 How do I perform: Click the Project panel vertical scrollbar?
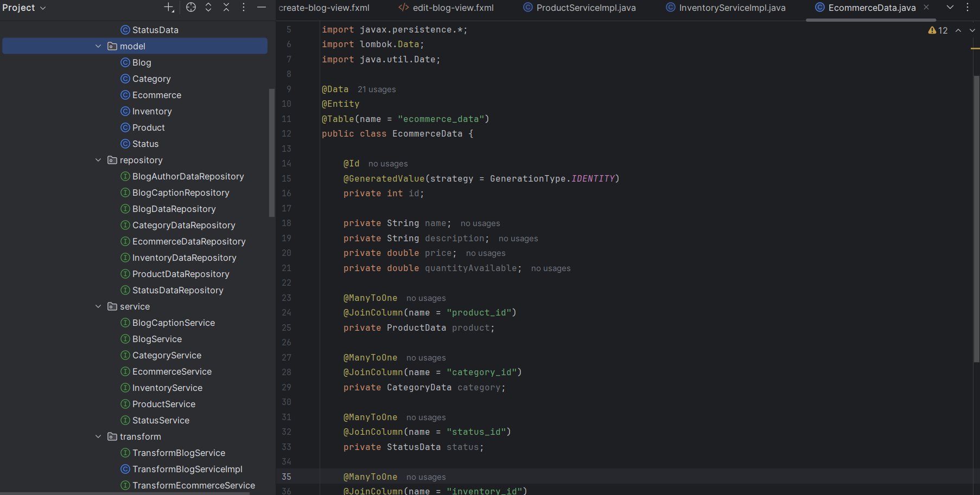[x=271, y=152]
